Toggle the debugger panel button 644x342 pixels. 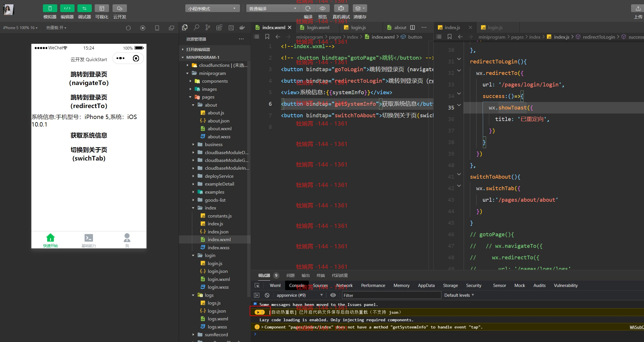click(84, 8)
